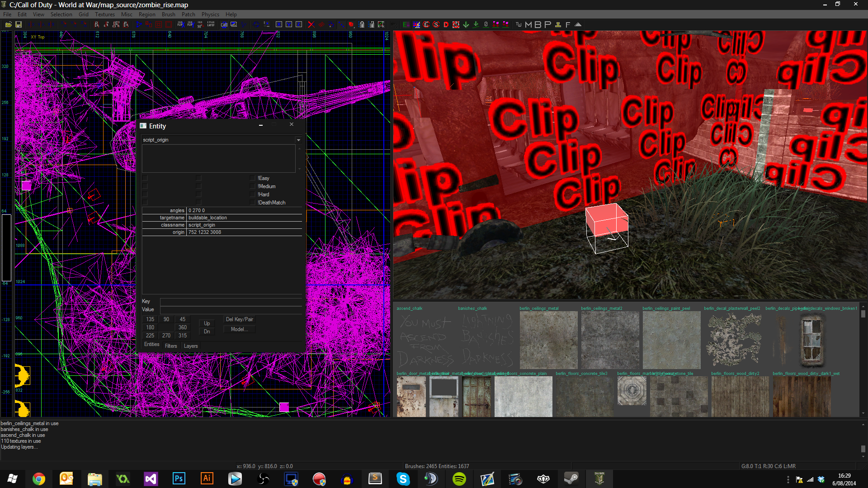
Task: Click the CAM toolbar icon
Action: pyautogui.click(x=224, y=24)
